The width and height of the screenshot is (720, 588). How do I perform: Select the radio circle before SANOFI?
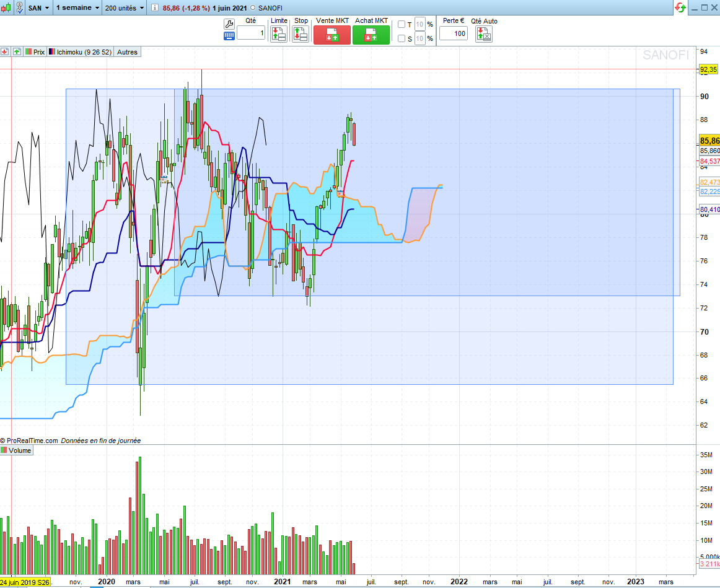tap(253, 8)
